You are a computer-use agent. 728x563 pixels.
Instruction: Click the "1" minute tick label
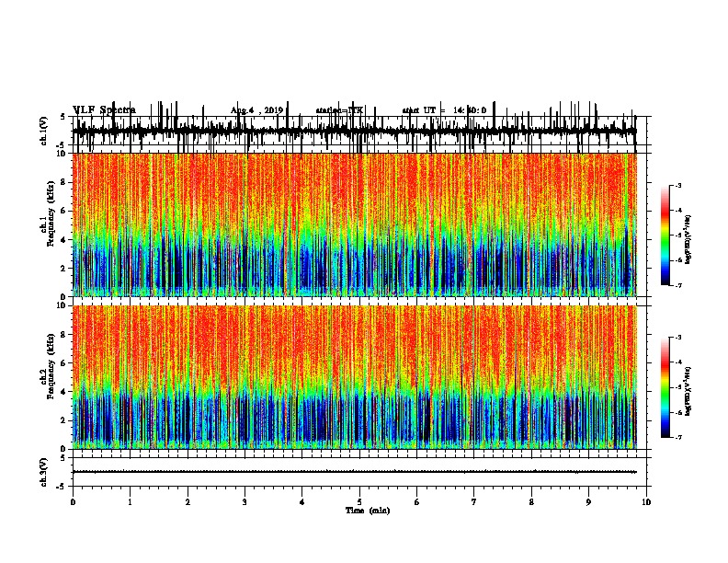point(130,502)
